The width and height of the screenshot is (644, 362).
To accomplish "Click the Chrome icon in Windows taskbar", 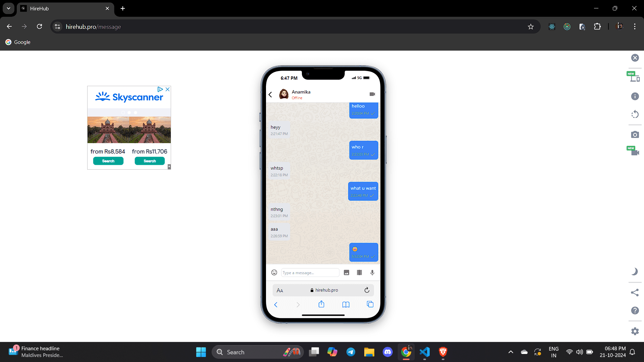I will pos(406,352).
